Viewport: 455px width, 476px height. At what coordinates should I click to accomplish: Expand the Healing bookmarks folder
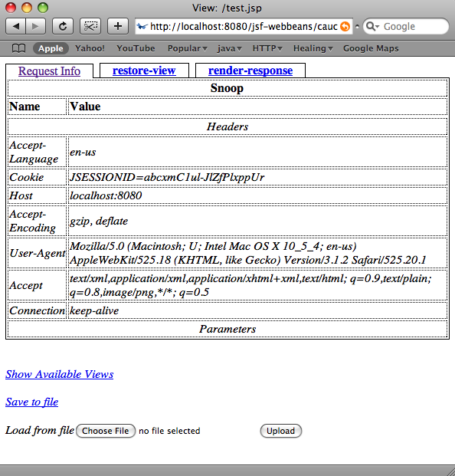click(x=313, y=48)
